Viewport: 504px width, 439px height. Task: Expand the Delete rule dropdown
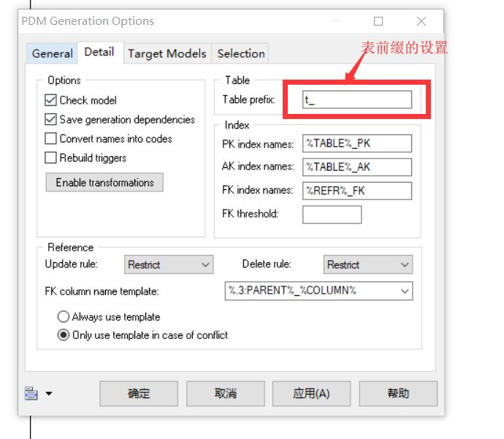(x=368, y=264)
